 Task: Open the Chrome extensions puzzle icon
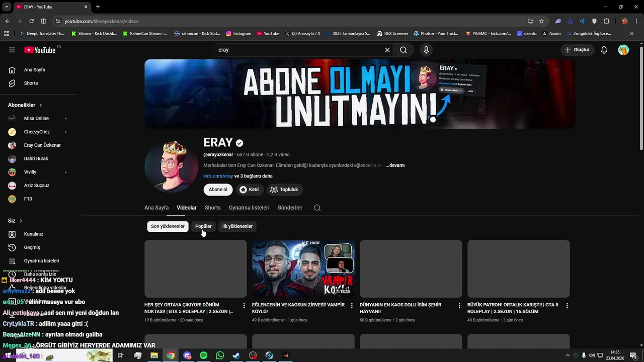point(606,21)
